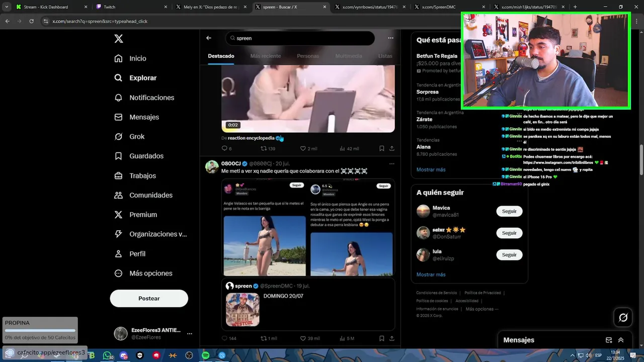The height and width of the screenshot is (362, 644).
Task: Repost the 0800CJ post with 1 mil reposts
Action: click(269, 338)
